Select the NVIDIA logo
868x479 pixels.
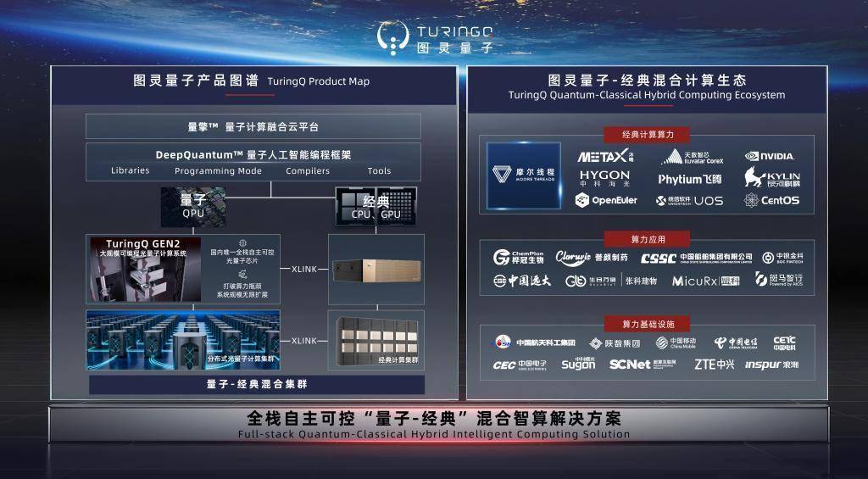770,156
